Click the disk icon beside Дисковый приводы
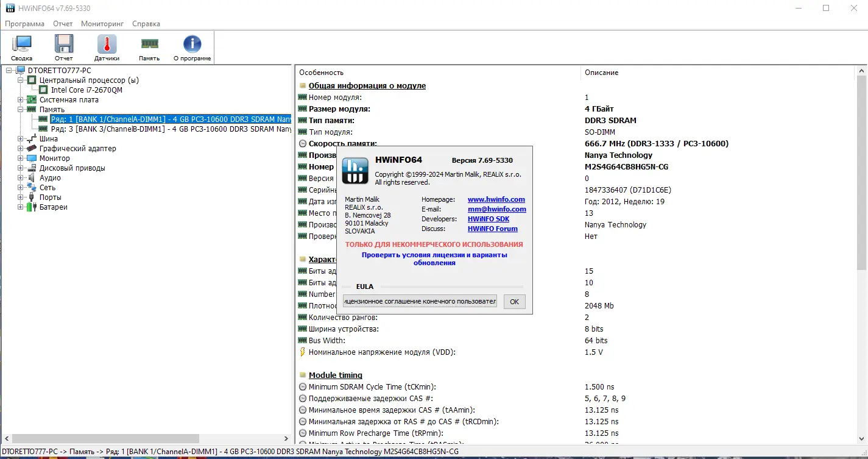Screen dimensions: 868x459 click(32, 168)
